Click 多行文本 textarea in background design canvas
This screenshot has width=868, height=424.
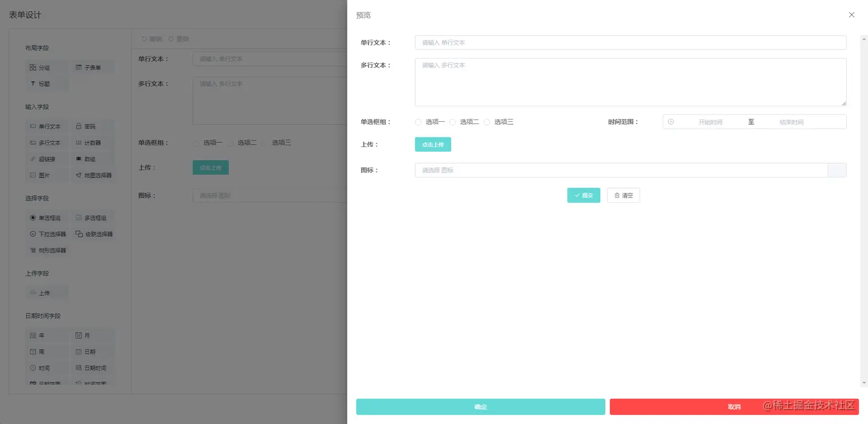(270, 101)
